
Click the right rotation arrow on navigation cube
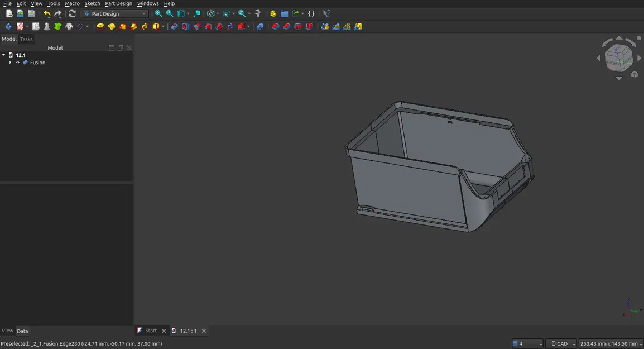pos(640,58)
